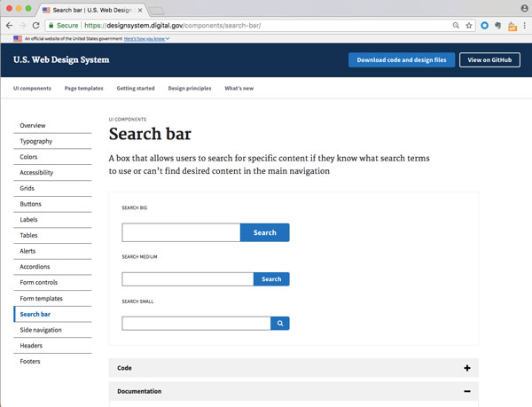
Task: Open the Page templates nav item
Action: pos(84,88)
